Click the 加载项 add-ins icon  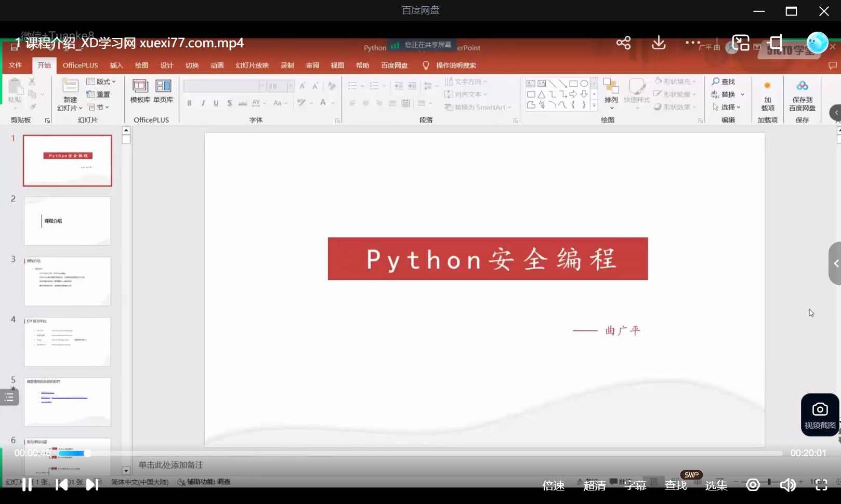[x=768, y=96]
